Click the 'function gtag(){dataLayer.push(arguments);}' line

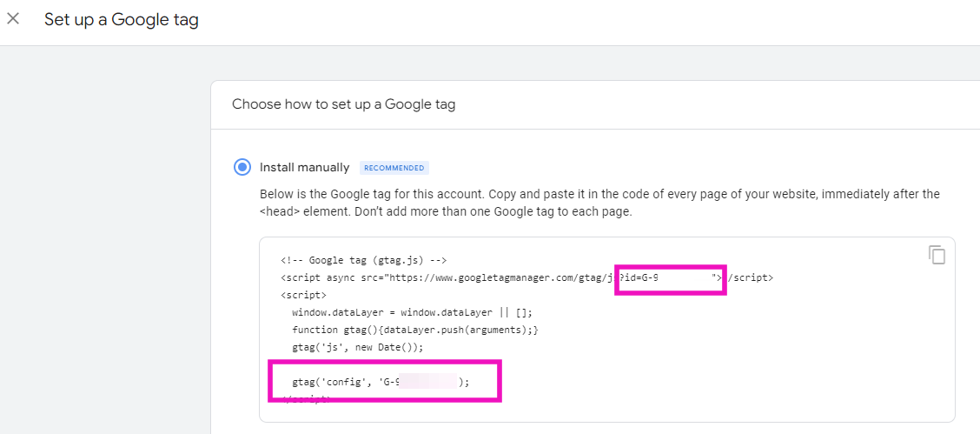pos(415,329)
